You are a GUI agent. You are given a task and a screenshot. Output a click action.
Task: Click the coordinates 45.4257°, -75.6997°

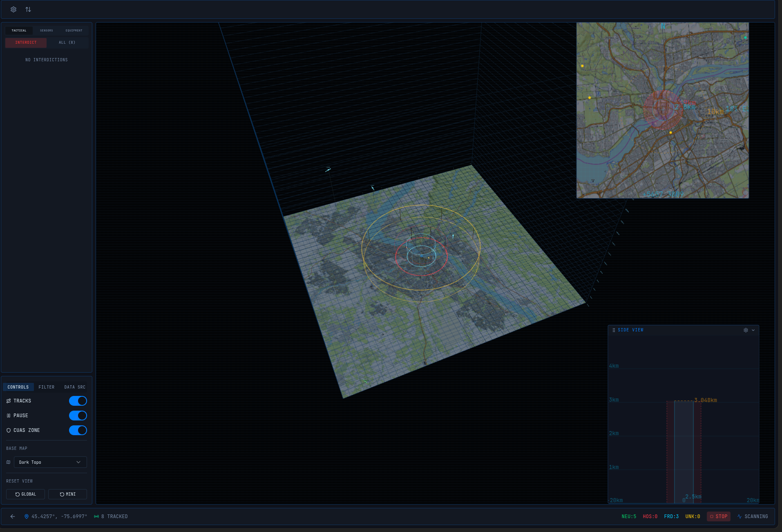coord(59,516)
